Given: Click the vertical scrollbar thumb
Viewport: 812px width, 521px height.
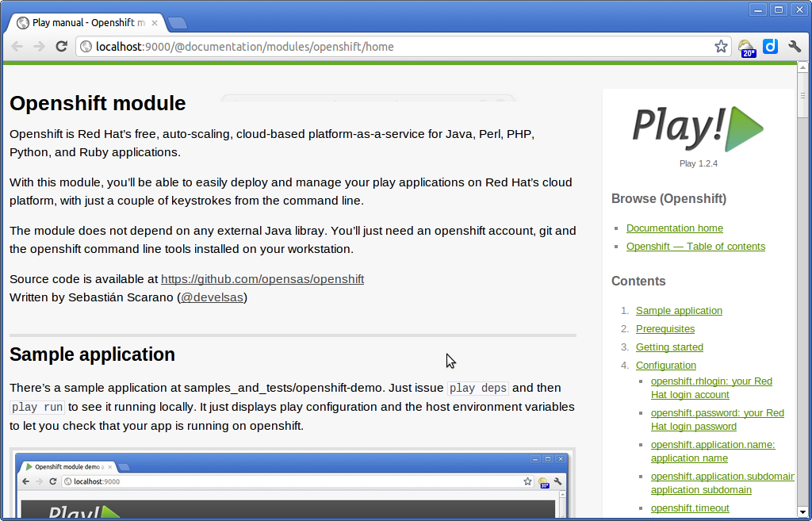Looking at the screenshot, I should pyautogui.click(x=802, y=95).
